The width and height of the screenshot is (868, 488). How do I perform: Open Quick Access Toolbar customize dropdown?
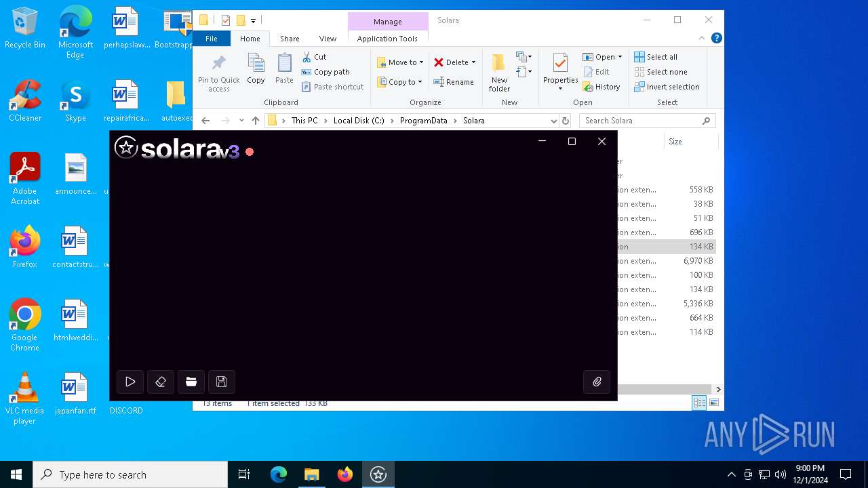[253, 20]
